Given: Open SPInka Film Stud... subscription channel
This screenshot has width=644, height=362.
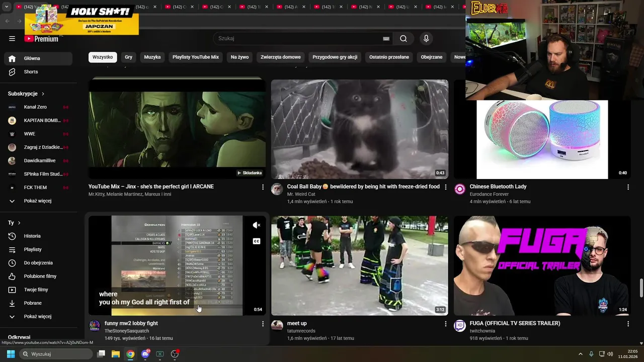Looking at the screenshot, I should coord(38,174).
